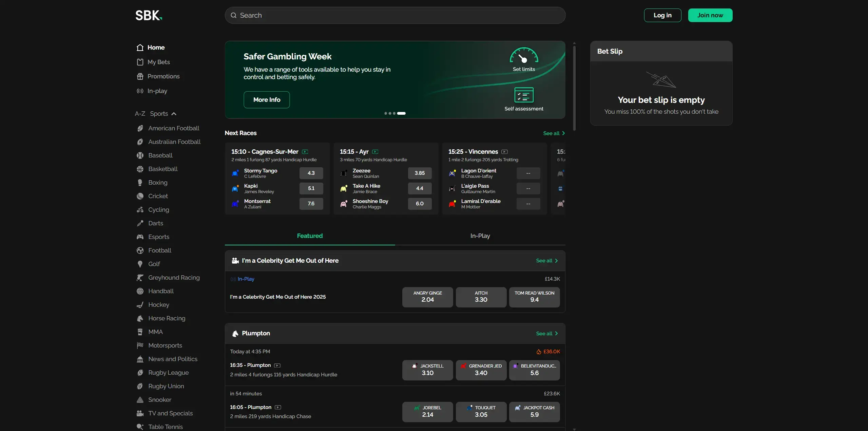Select Angry Ginge odds 2.04
The width and height of the screenshot is (868, 431).
[x=427, y=297]
